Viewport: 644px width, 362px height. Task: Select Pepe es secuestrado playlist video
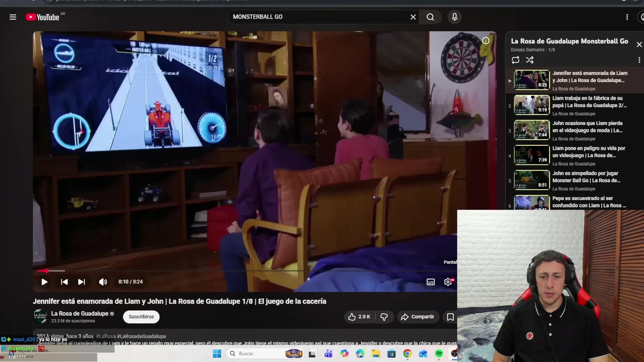[575, 202]
